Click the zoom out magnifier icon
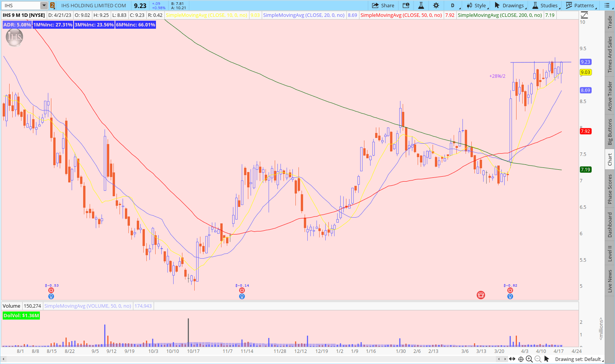This screenshot has height=364, width=615. (538, 359)
